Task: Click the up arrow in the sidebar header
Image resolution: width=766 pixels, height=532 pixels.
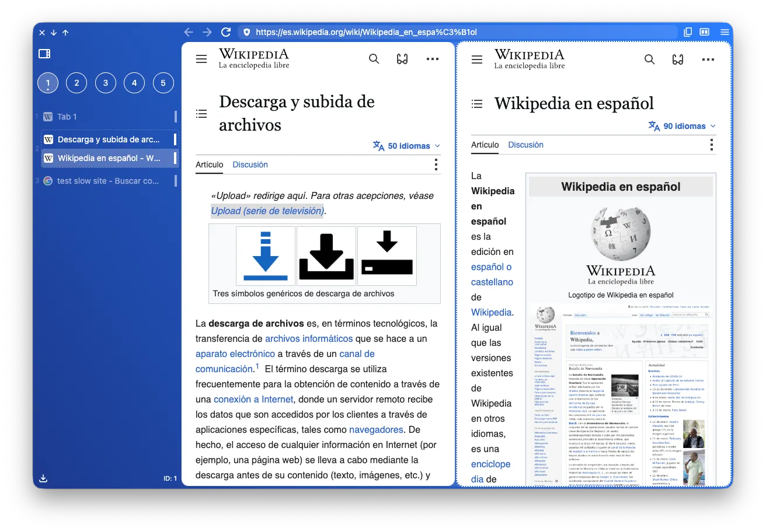Action: click(x=65, y=33)
